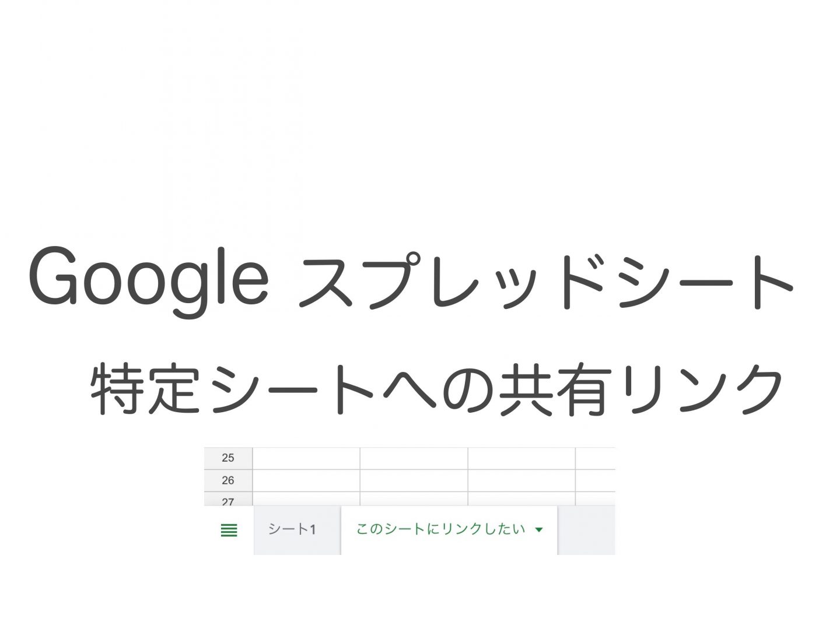Viewport: 840px width, 629px height.
Task: Open the all sheets list via hamburger icon
Action: pyautogui.click(x=229, y=530)
